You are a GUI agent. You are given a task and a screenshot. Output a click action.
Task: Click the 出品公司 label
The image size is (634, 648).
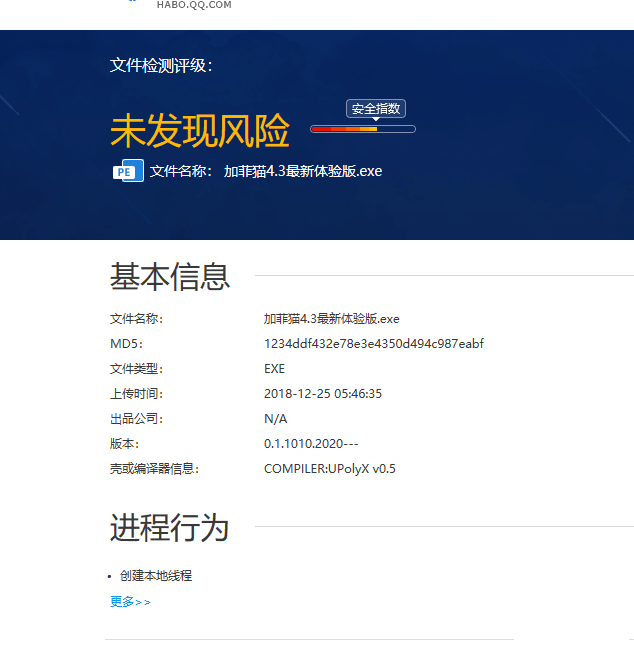pos(136,419)
